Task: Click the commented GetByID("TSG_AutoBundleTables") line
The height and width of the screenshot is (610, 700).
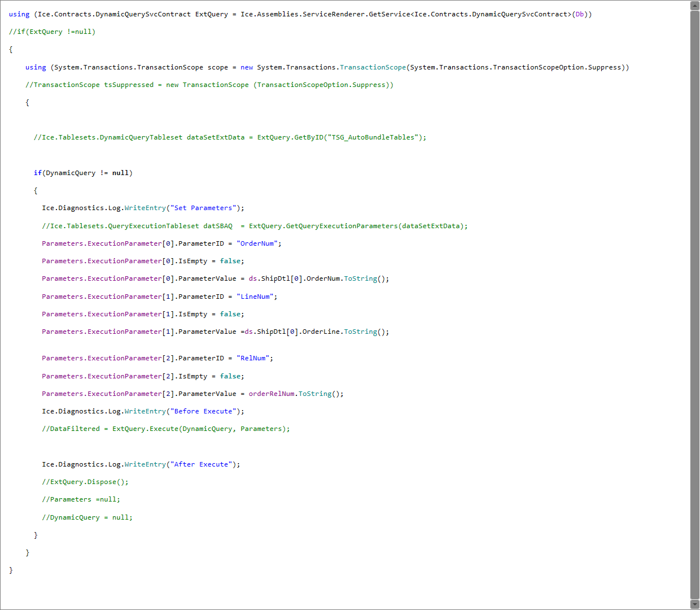Action: point(230,137)
